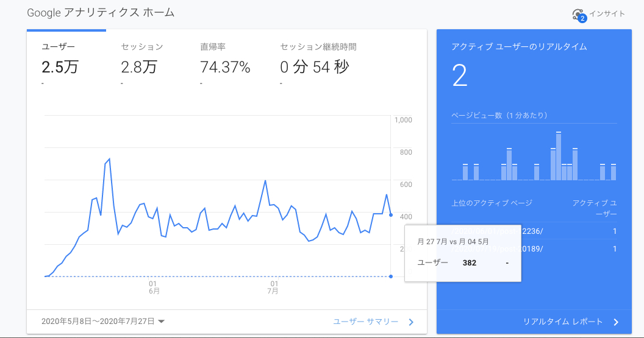
Task: Click the 01 6月 axis label
Action: pos(153,287)
